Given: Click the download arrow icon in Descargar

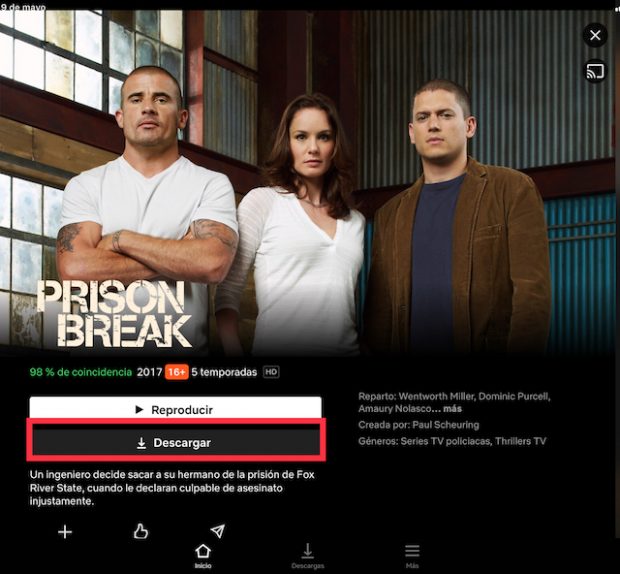Looking at the screenshot, I should click(141, 443).
